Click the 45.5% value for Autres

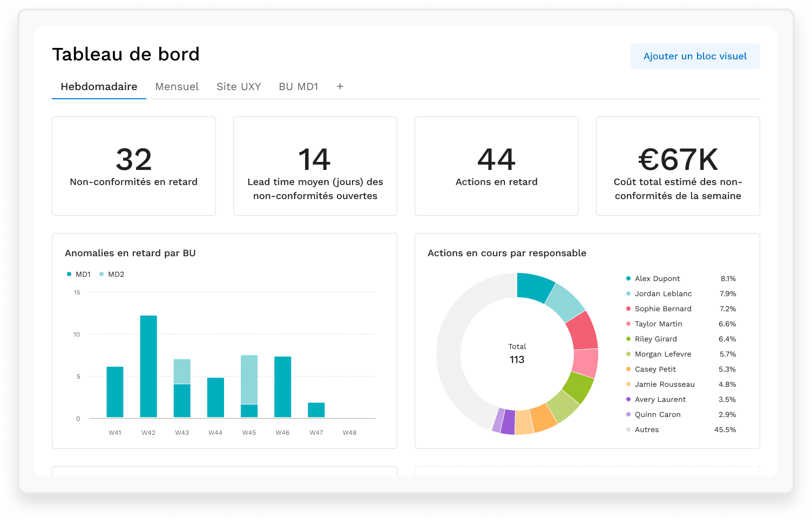click(725, 429)
